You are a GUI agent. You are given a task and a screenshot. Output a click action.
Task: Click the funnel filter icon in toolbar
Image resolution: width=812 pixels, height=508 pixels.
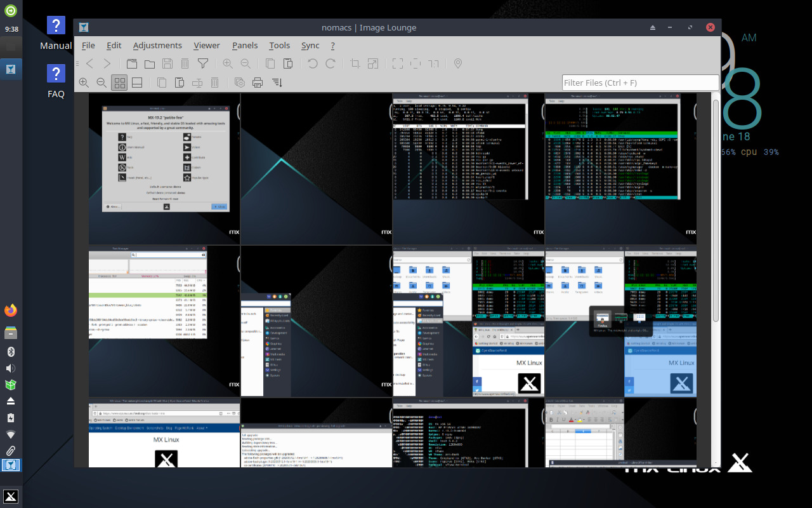pyautogui.click(x=203, y=63)
